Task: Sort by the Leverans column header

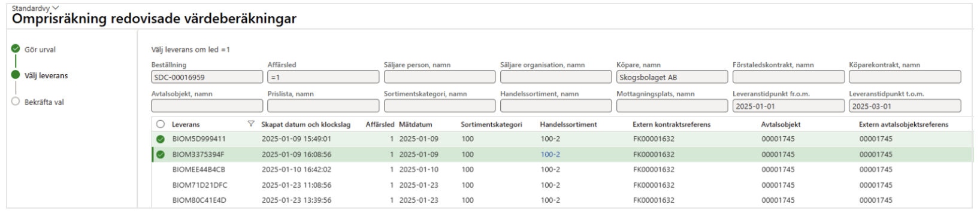Action: 186,124
